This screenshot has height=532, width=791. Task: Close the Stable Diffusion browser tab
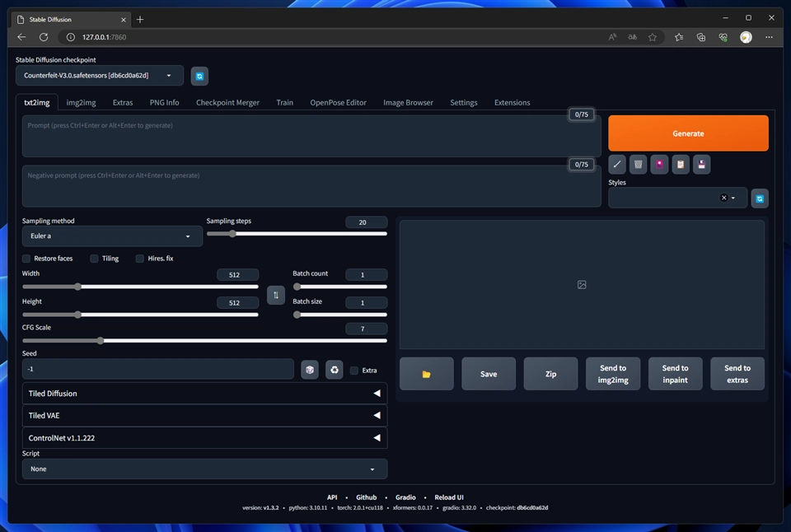coord(124,20)
